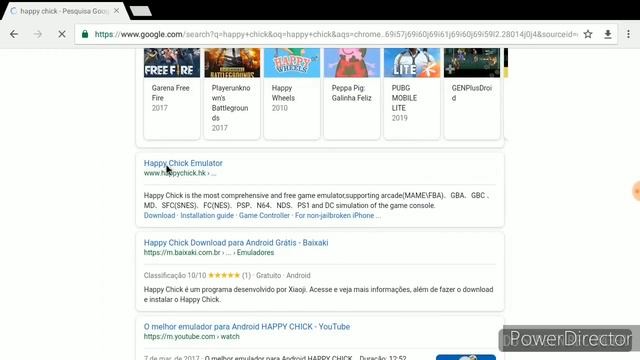Select the Happy Wheels card title
Viewport: 640px width, 360px height.
pyautogui.click(x=283, y=93)
